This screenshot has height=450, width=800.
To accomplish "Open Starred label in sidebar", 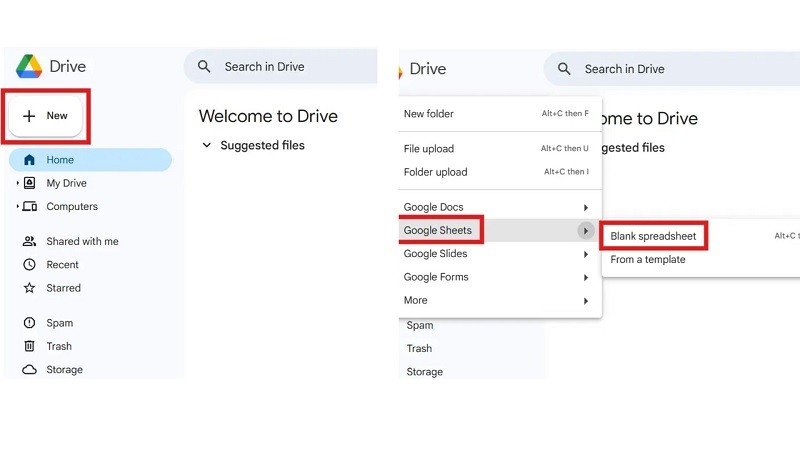I will pyautogui.click(x=63, y=288).
